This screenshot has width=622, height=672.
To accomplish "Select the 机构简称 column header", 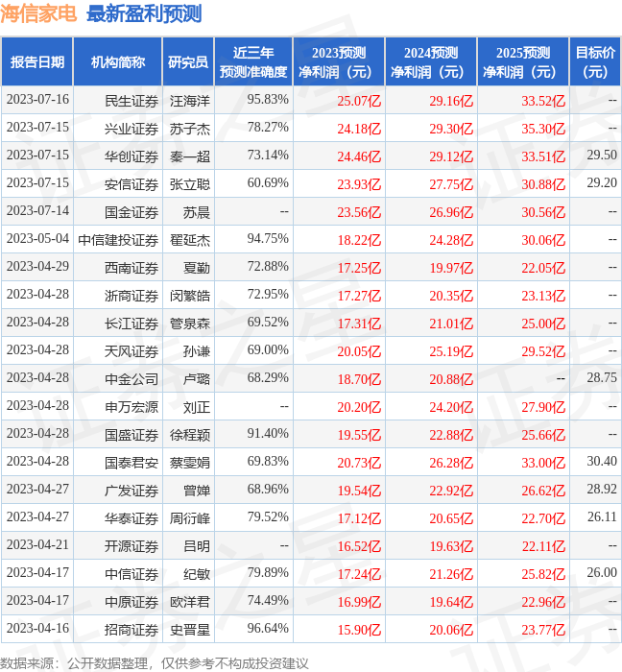I will click(118, 61).
